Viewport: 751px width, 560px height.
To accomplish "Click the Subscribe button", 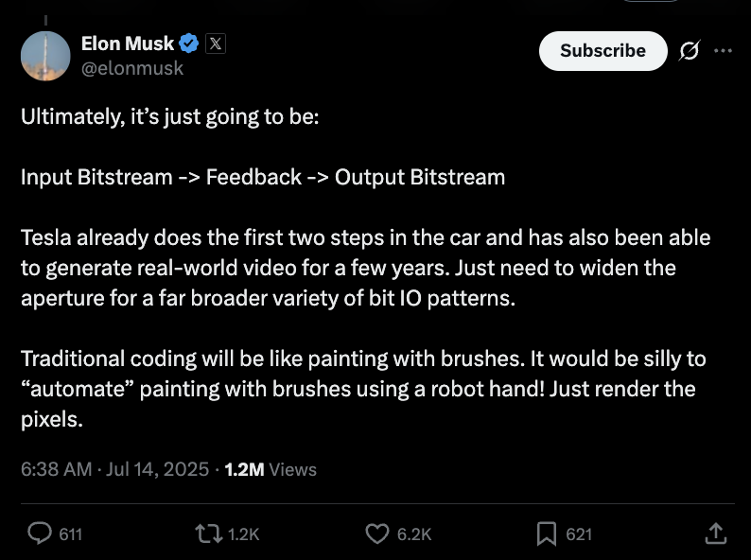I will point(603,51).
